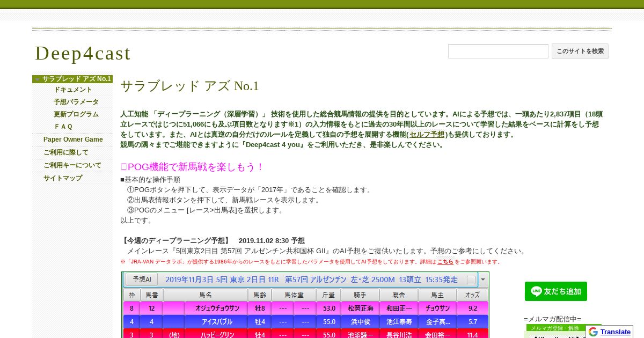
Task: Open the race selector dropdown arrow
Action: [x=483, y=280]
